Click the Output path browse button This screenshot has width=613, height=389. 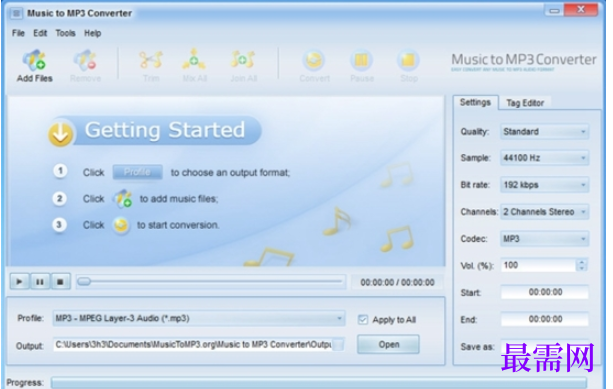click(x=339, y=345)
